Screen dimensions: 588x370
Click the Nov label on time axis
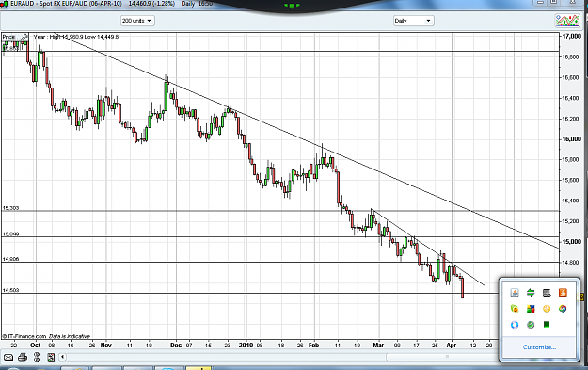click(106, 346)
